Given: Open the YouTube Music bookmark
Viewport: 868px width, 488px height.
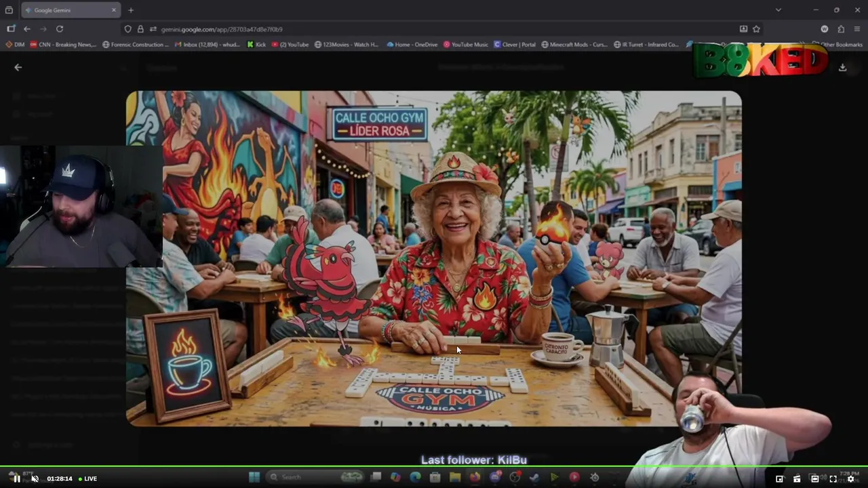Looking at the screenshot, I should [466, 45].
